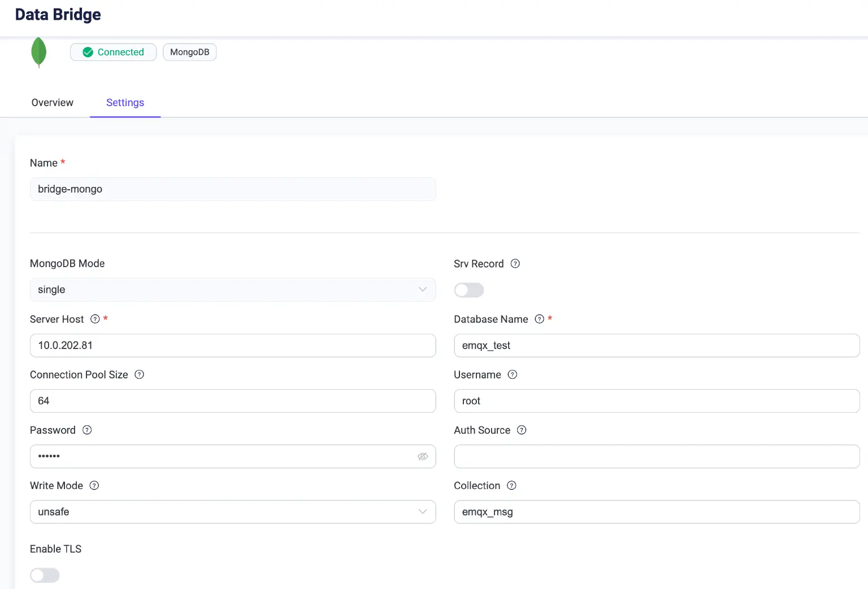868x589 pixels.
Task: Expand the Write Mode dropdown
Action: (232, 512)
